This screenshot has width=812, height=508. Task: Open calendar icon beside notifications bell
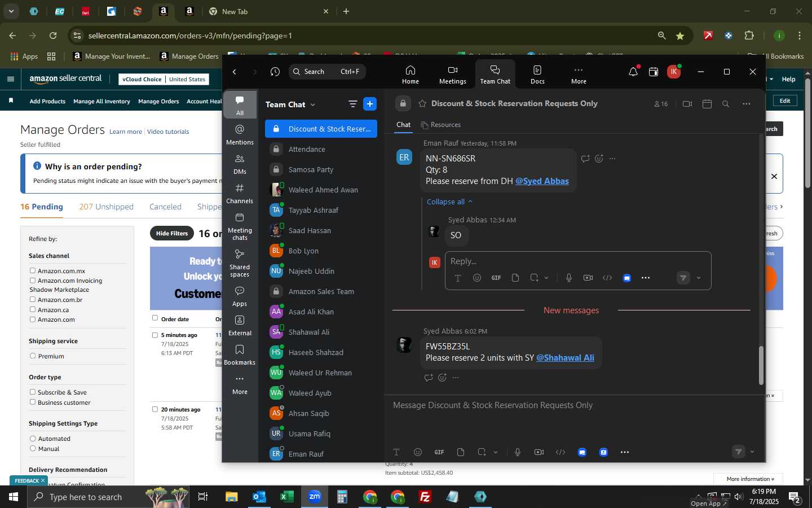[654, 72]
